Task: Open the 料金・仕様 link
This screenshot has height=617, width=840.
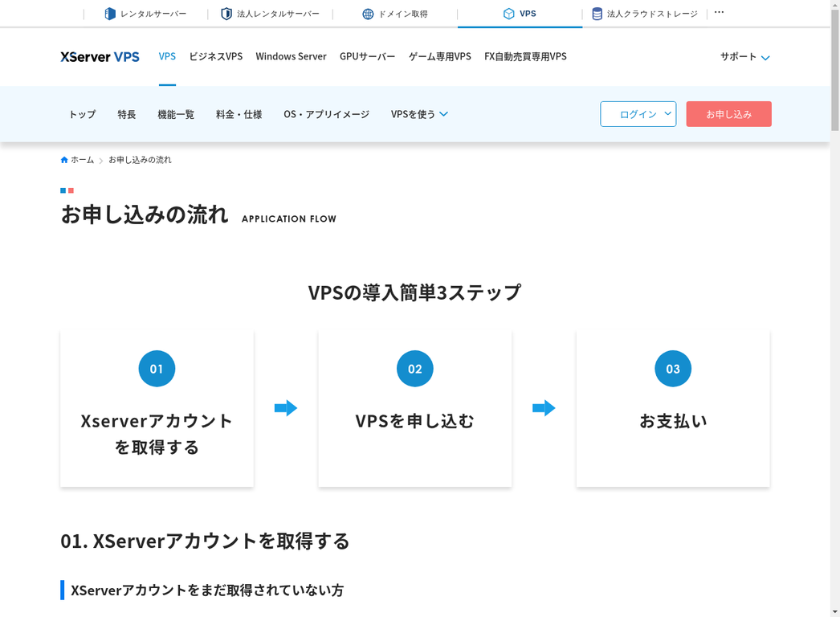Action: point(239,114)
